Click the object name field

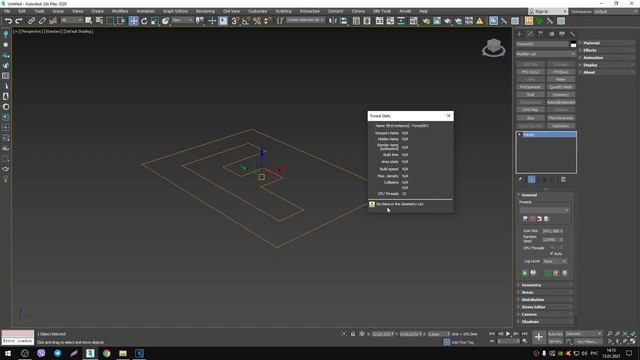tap(542, 44)
